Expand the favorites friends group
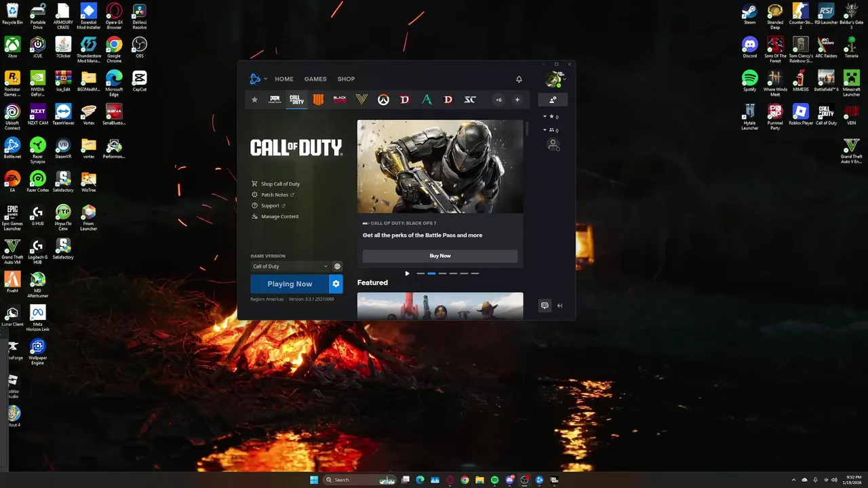 click(551, 117)
